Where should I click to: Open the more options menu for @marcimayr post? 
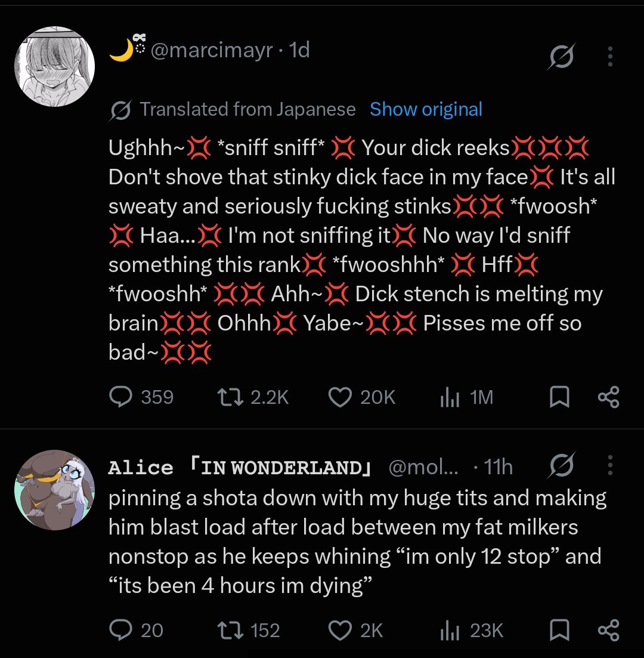[610, 56]
